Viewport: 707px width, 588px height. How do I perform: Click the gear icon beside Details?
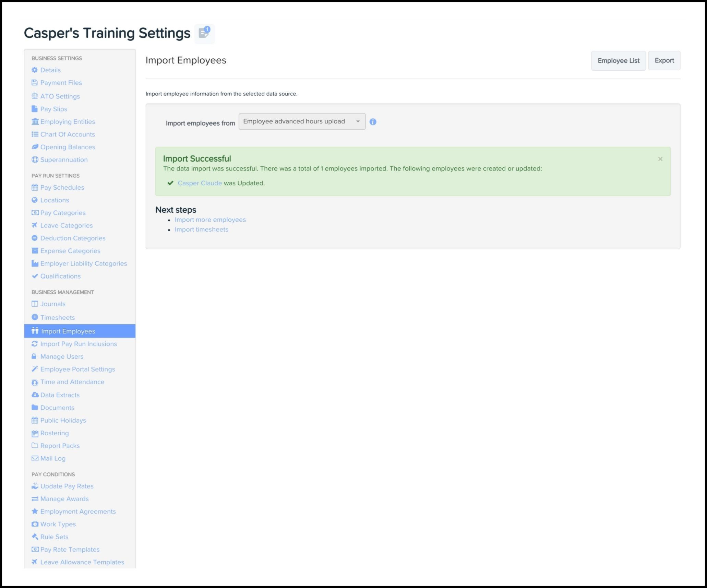pyautogui.click(x=35, y=70)
